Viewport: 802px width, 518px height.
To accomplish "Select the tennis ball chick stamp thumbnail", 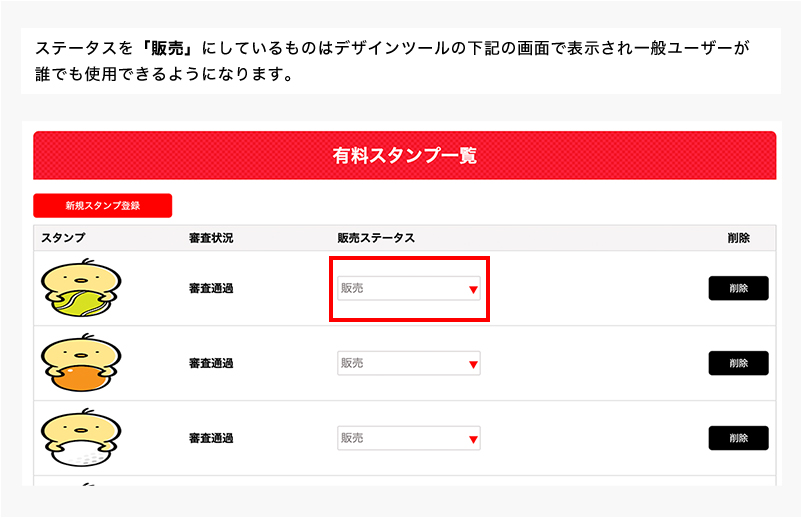I will [x=80, y=288].
